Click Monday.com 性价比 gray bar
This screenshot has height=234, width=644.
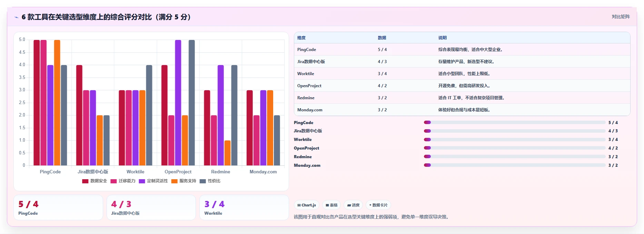(x=277, y=140)
